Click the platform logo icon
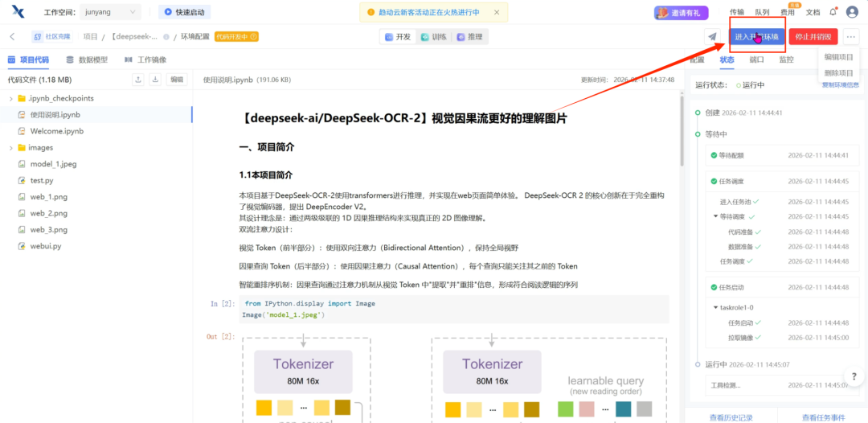 [x=18, y=11]
